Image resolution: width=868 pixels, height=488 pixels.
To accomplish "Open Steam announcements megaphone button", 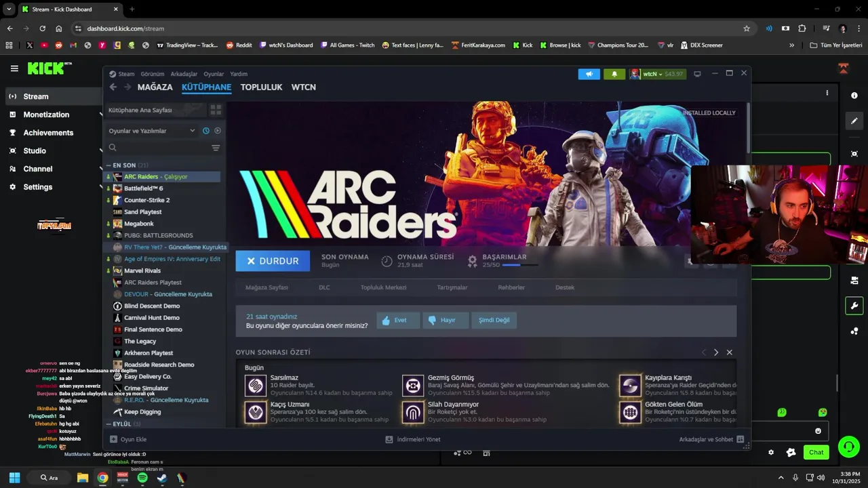I will tap(589, 74).
